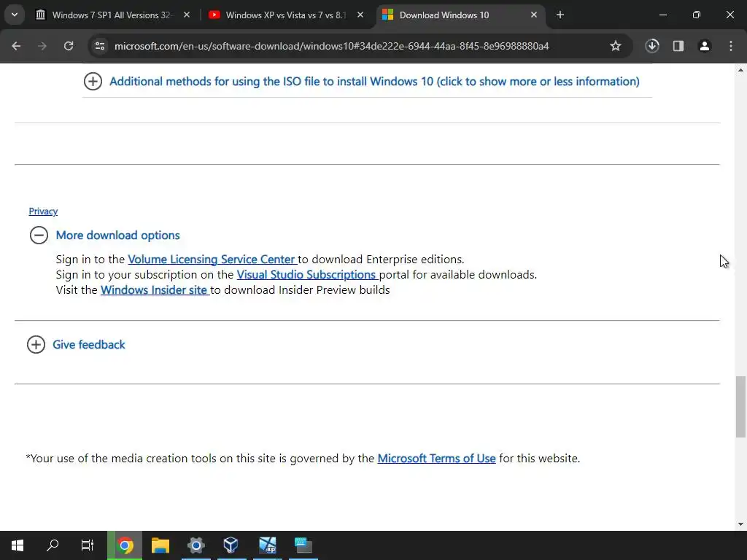Open Microsoft Terms of Use link
Viewport: 747px width, 560px height.
click(x=436, y=459)
